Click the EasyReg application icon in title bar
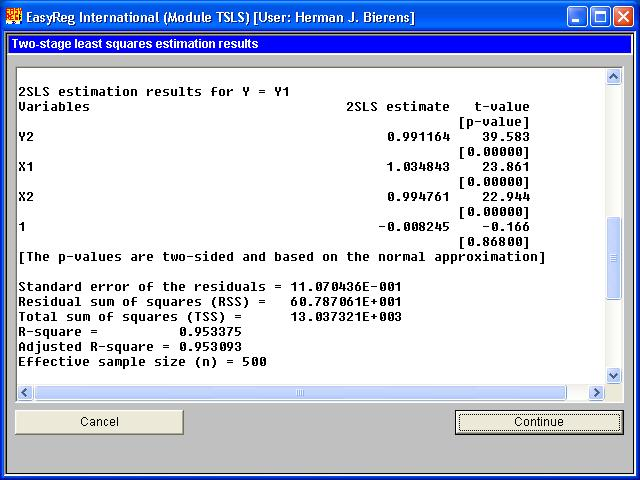 click(x=13, y=17)
